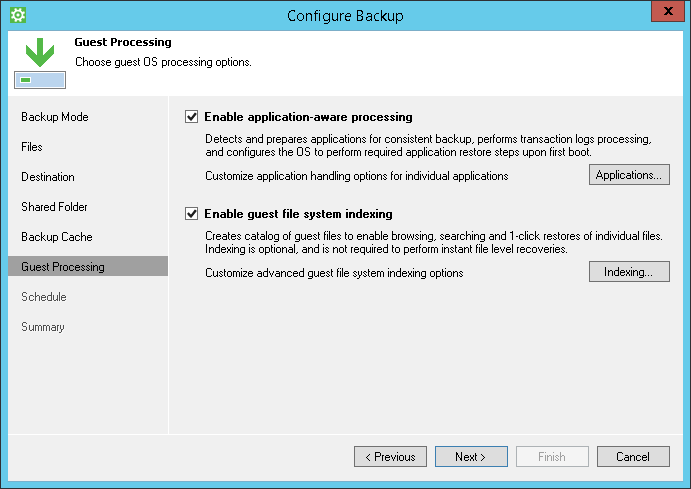Click the Schedule step in sidebar
The height and width of the screenshot is (489, 691).
[x=44, y=297]
